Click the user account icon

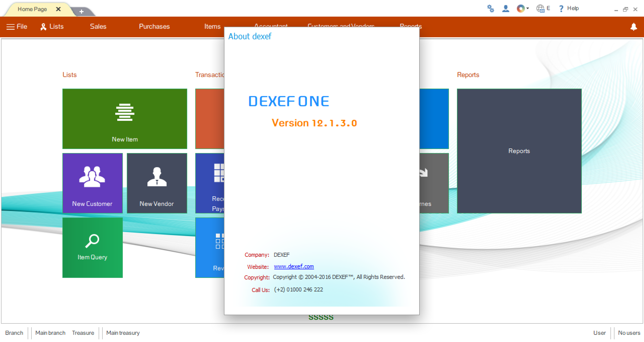505,9
